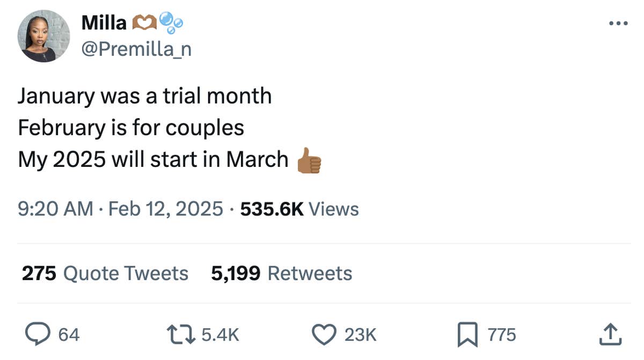Click the thumbs up emoji in the tweet
The height and width of the screenshot is (360, 644).
pos(310,159)
